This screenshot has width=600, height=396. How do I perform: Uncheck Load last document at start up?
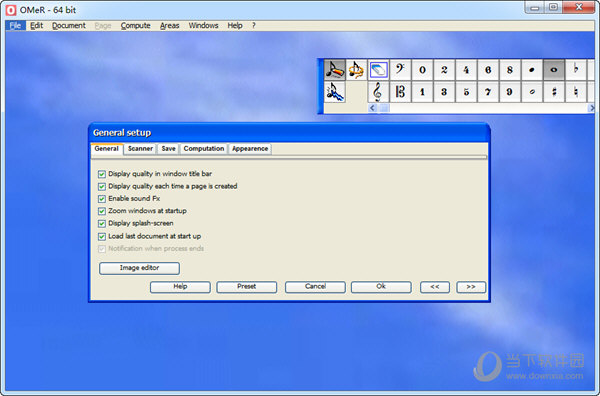tap(101, 236)
